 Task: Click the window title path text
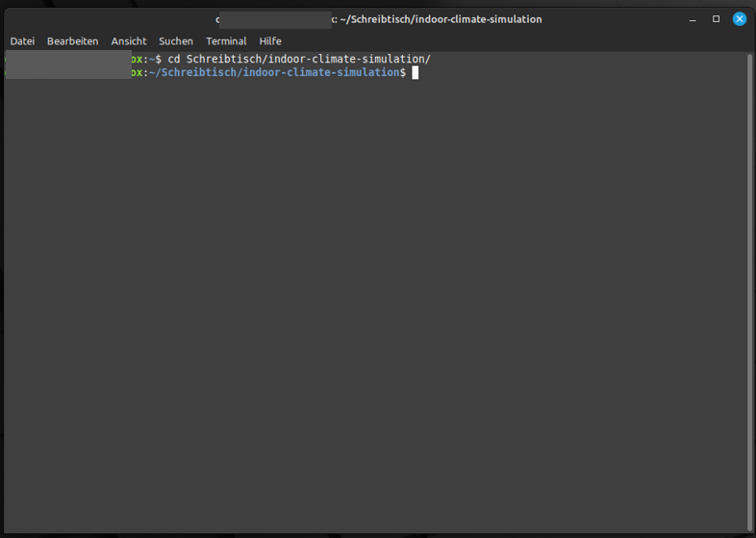point(441,19)
